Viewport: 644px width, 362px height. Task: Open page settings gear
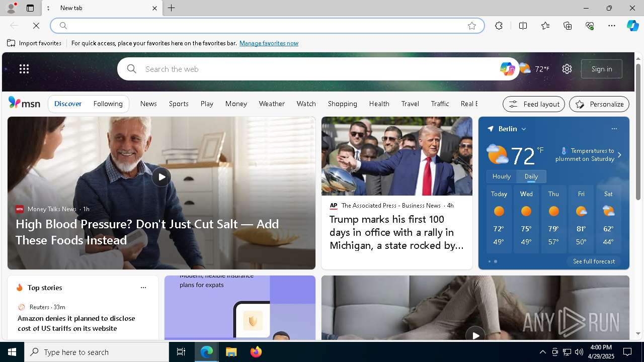pyautogui.click(x=567, y=69)
